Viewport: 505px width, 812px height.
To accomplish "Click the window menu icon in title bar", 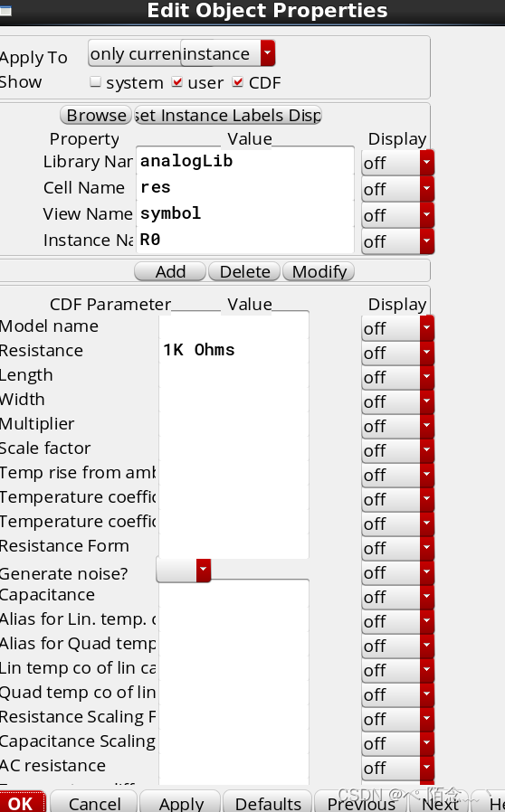I will [x=5, y=9].
